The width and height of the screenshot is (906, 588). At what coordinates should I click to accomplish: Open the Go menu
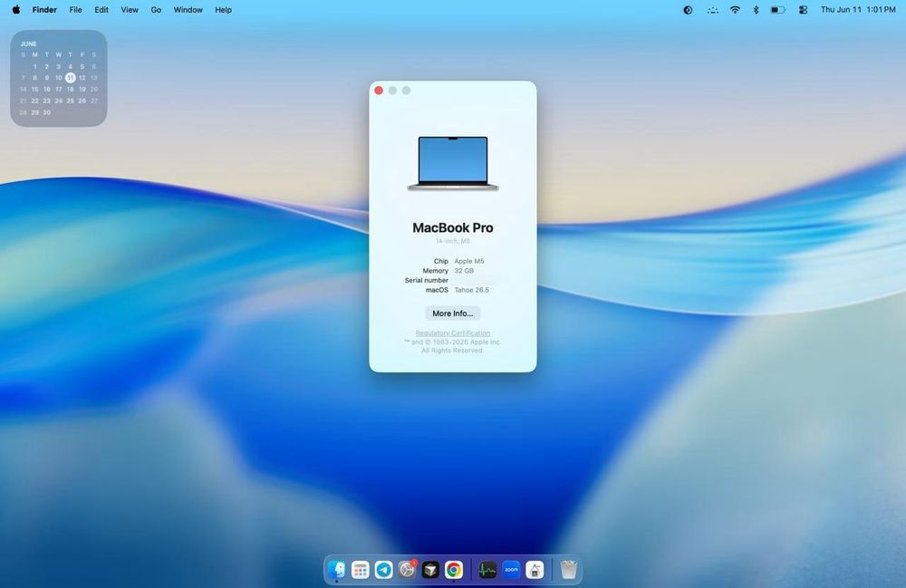(x=156, y=10)
